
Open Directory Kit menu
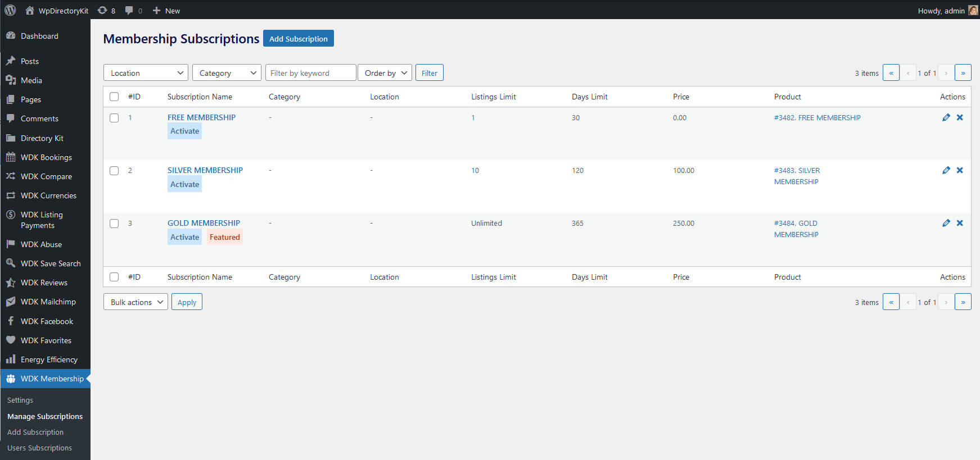click(x=45, y=138)
